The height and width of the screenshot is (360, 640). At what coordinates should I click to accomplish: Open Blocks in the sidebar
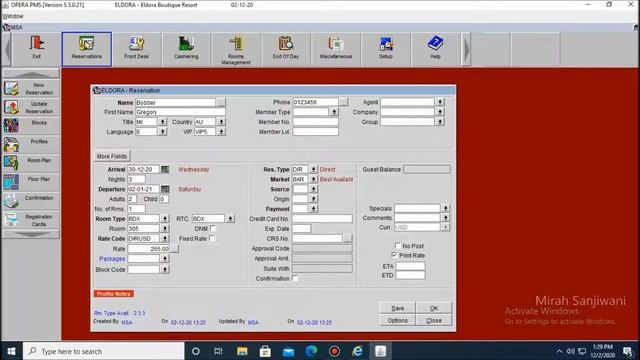pyautogui.click(x=31, y=126)
